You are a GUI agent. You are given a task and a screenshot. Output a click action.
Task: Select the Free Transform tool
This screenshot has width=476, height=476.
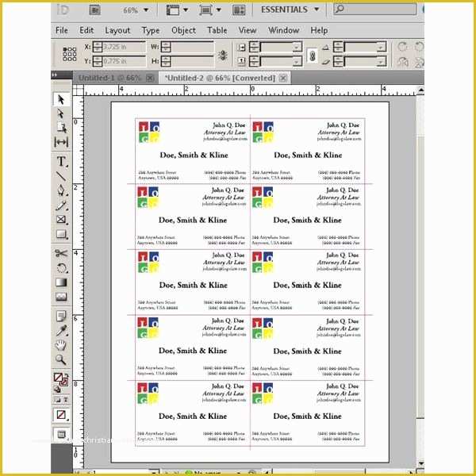coord(62,268)
